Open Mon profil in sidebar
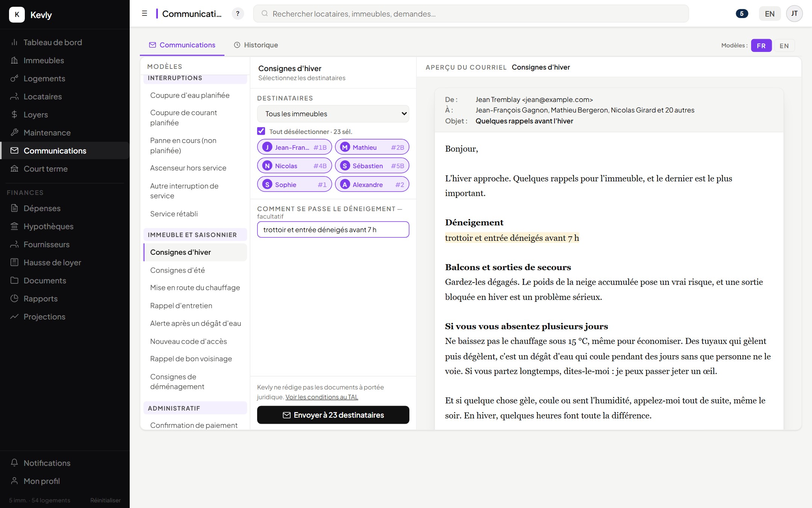This screenshot has width=812, height=508. (65, 481)
